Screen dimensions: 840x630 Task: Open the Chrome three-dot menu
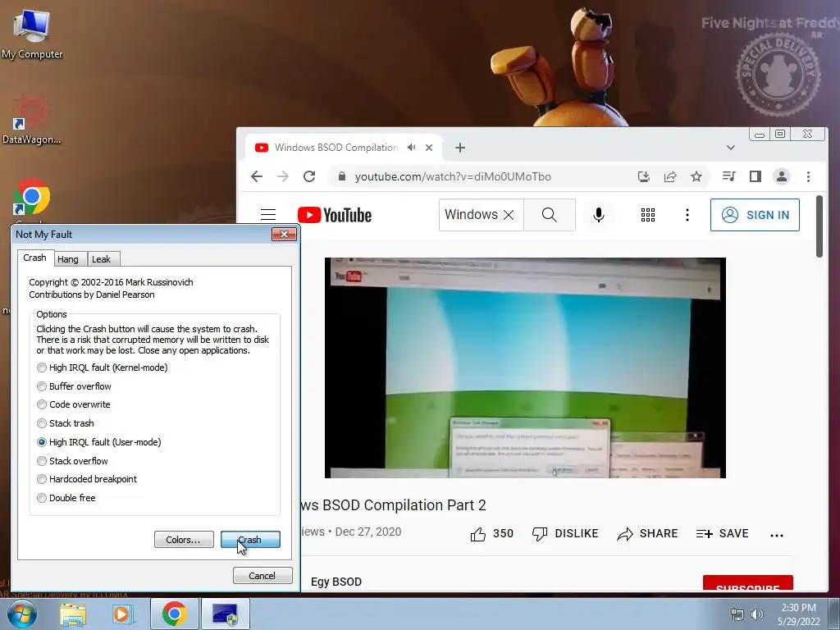808,176
